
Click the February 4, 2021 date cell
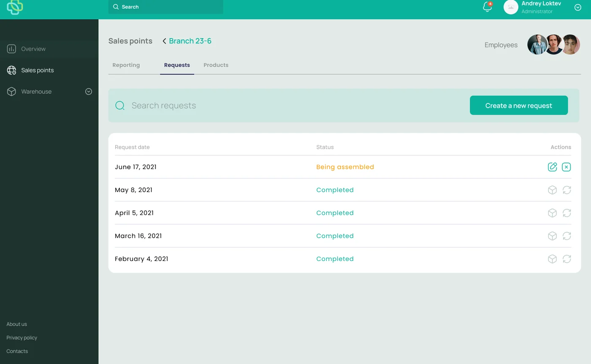tap(141, 259)
